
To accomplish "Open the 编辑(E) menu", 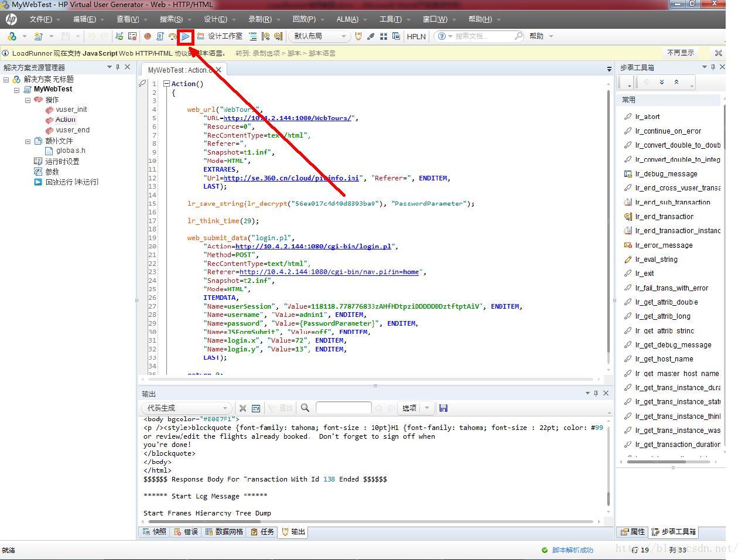I will click(85, 19).
